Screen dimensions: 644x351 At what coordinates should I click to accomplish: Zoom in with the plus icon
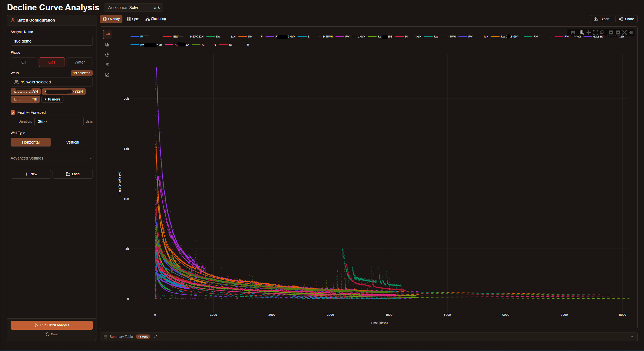(x=611, y=32)
